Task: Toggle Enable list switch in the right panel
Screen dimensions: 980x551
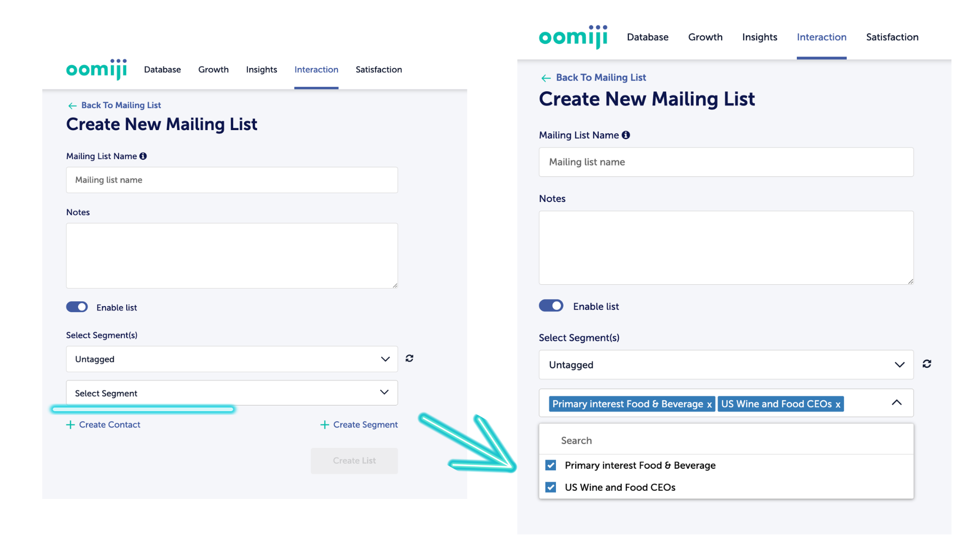Action: point(551,306)
